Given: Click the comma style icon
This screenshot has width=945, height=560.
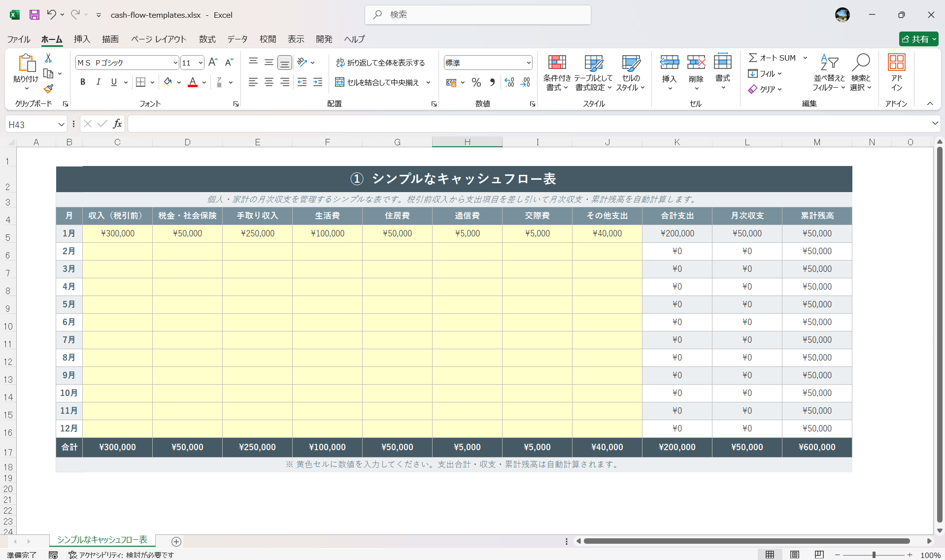Looking at the screenshot, I should (x=492, y=83).
